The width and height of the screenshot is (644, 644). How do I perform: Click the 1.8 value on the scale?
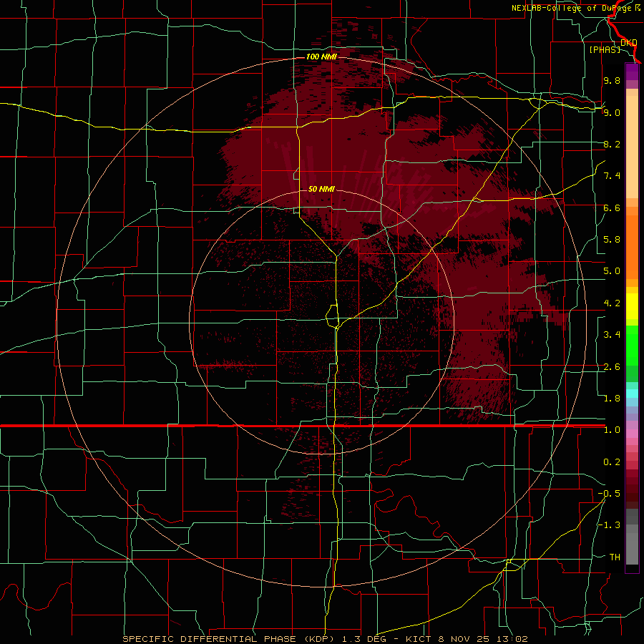[x=612, y=399]
